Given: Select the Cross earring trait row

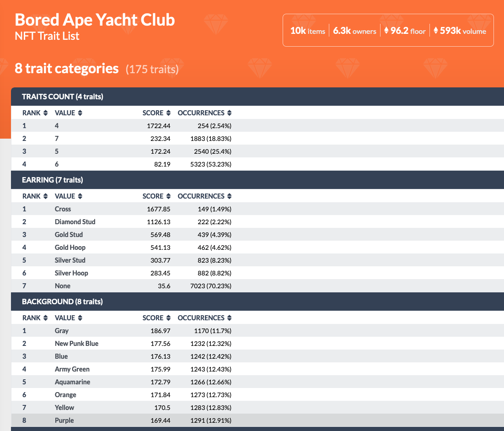Looking at the screenshot, I should 63,209.
